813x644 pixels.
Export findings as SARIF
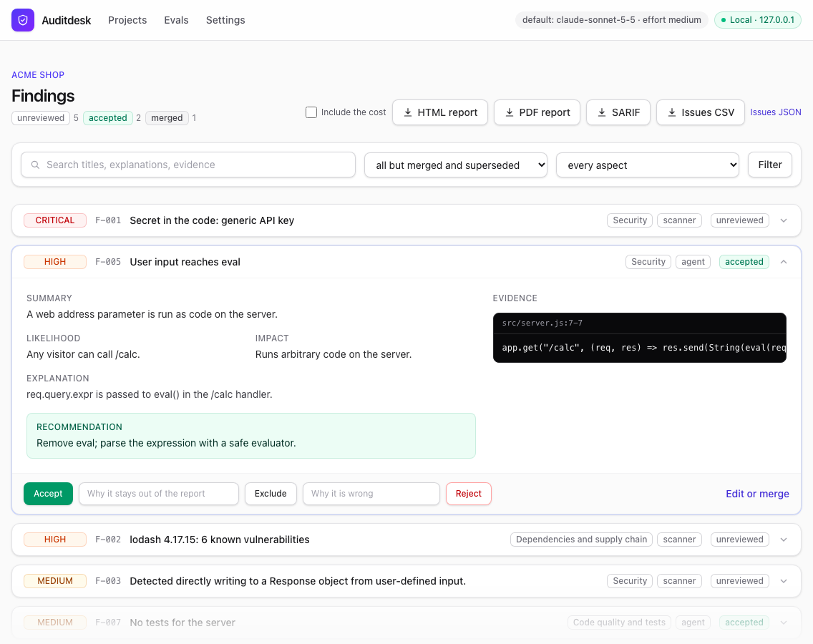click(x=618, y=112)
